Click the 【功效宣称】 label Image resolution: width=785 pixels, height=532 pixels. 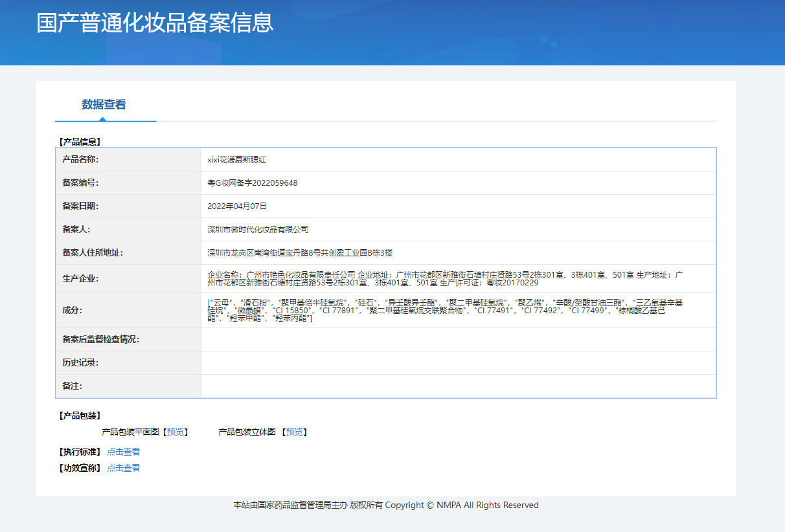[80, 468]
